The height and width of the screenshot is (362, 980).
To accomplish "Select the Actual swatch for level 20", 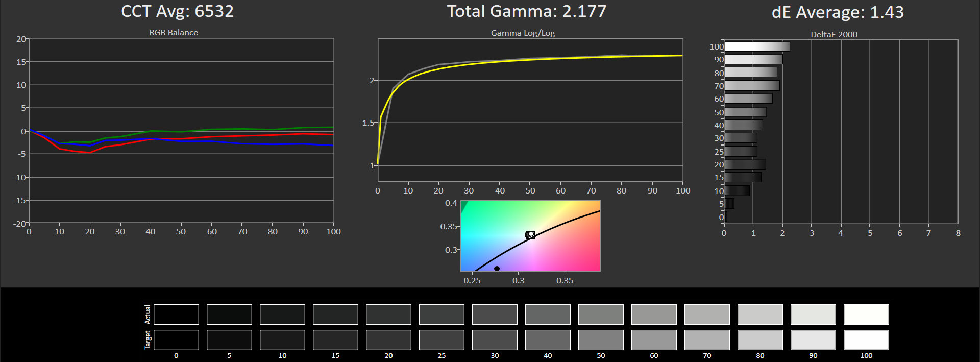I will pos(388,315).
